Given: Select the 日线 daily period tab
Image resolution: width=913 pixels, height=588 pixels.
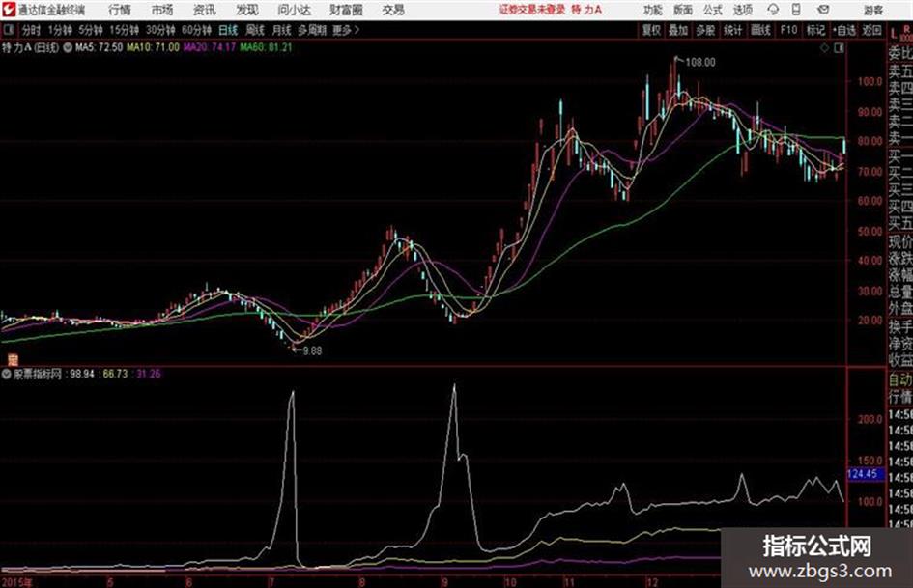Looking at the screenshot, I should (x=228, y=30).
